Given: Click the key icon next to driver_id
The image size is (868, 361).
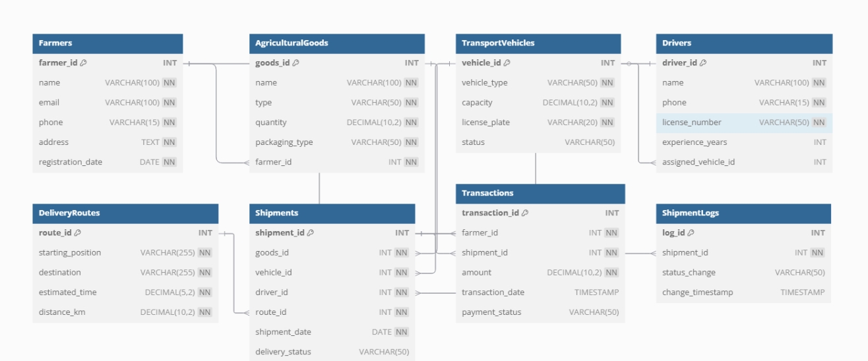Looking at the screenshot, I should coord(703,63).
